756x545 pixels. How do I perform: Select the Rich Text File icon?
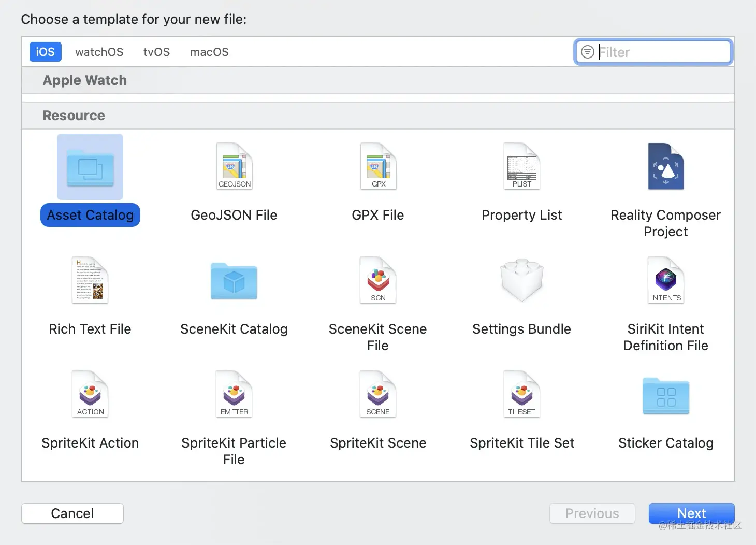(90, 280)
